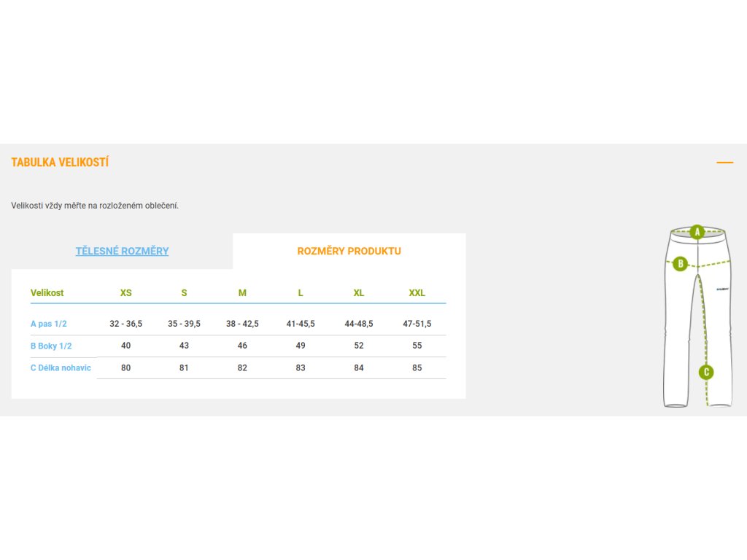Click the C Délka nohavic row label

click(x=61, y=367)
